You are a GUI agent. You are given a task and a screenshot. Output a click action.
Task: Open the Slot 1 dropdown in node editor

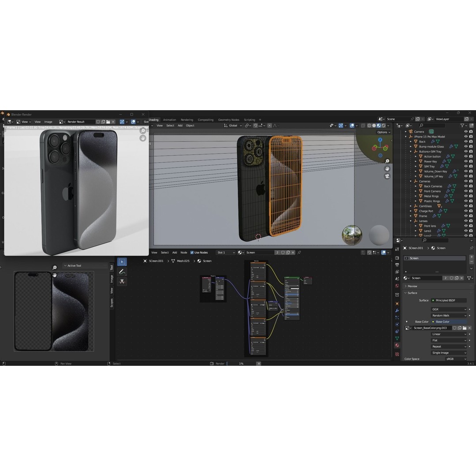[x=226, y=253]
